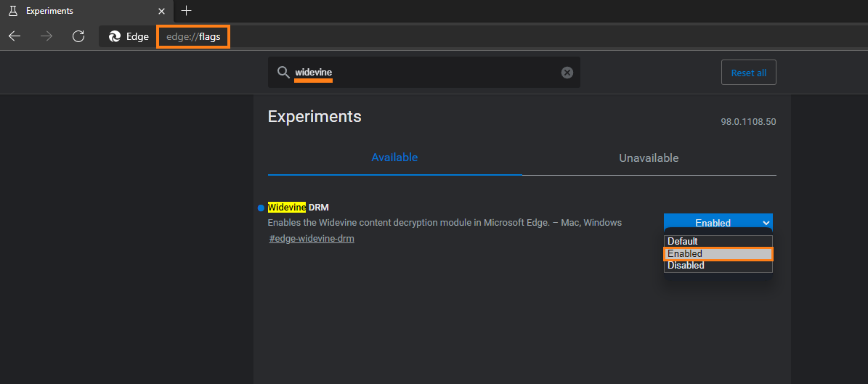The width and height of the screenshot is (868, 384).
Task: Click the search magnifier icon
Action: (283, 73)
